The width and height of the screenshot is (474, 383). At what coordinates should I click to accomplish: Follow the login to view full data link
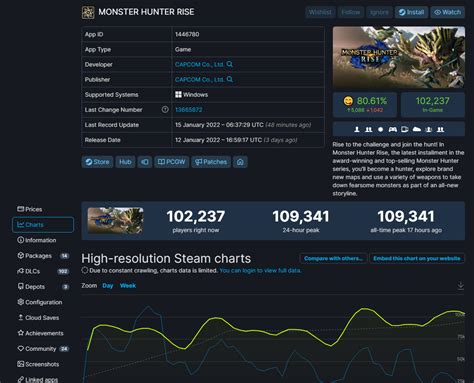[x=260, y=270]
